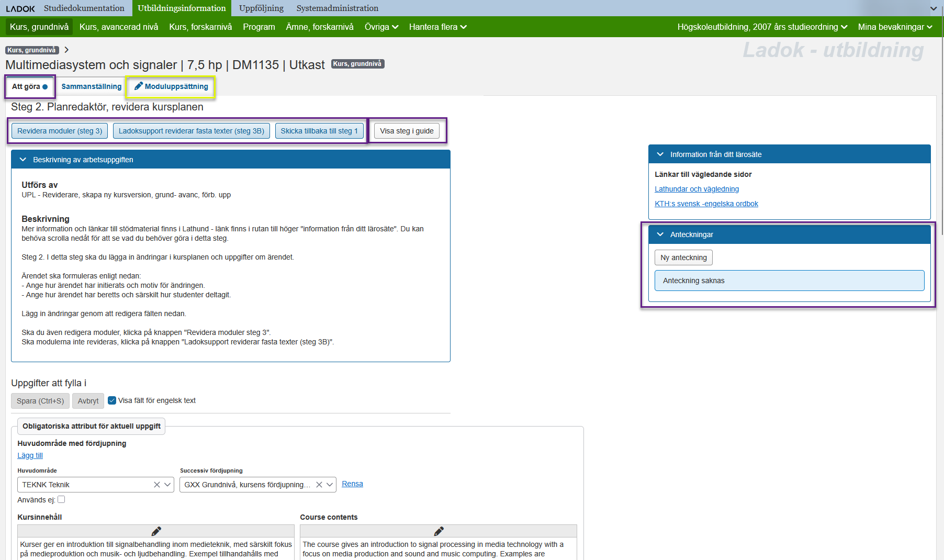The image size is (944, 560).
Task: Collapse Beskrivning av arbetsuppgiften panel
Action: [x=23, y=160]
